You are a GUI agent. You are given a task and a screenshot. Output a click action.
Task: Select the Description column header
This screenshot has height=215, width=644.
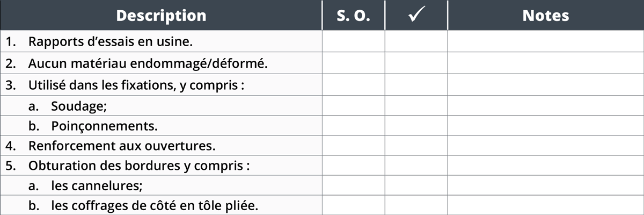pyautogui.click(x=161, y=15)
